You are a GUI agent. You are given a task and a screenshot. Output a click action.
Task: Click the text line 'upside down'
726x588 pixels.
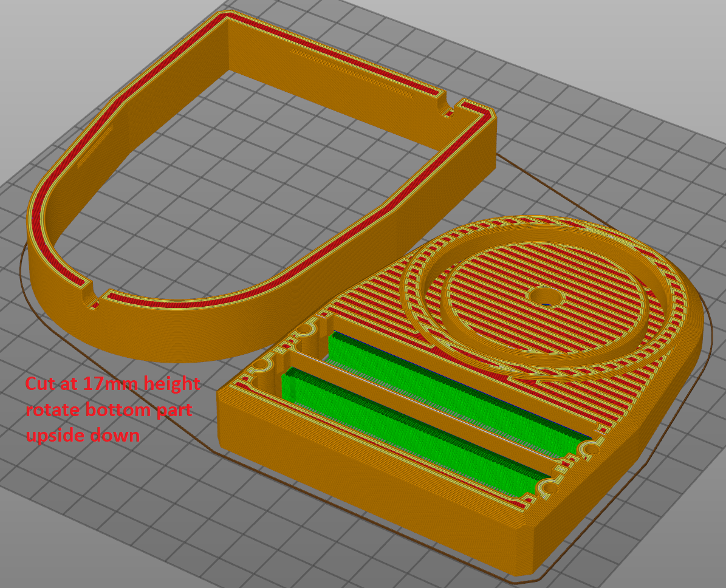[x=83, y=436]
